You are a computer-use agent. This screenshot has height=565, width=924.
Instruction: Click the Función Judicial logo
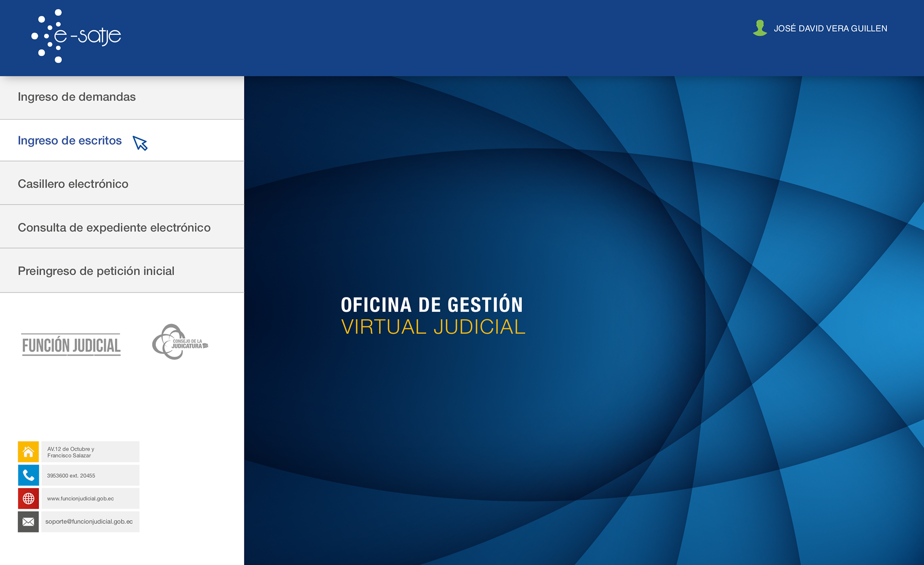pos(71,345)
